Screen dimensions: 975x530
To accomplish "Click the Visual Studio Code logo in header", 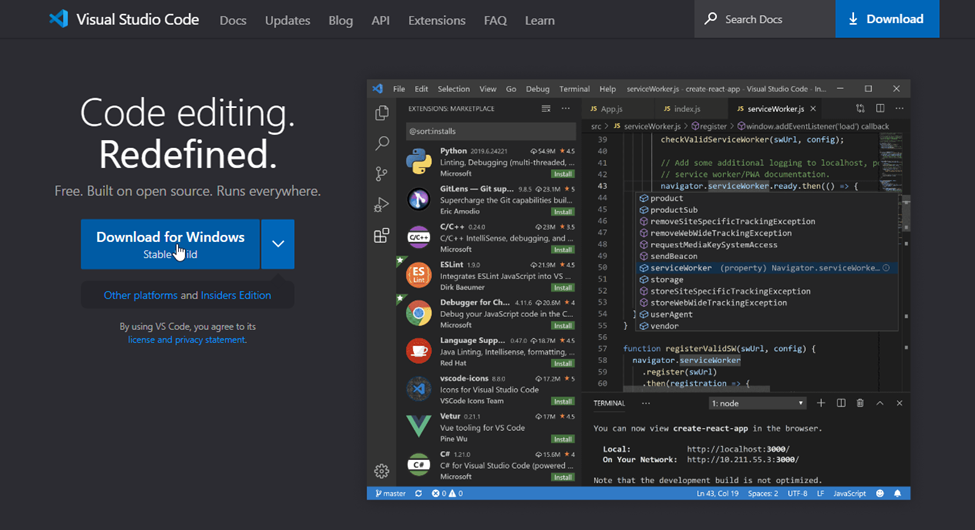I will click(x=58, y=19).
